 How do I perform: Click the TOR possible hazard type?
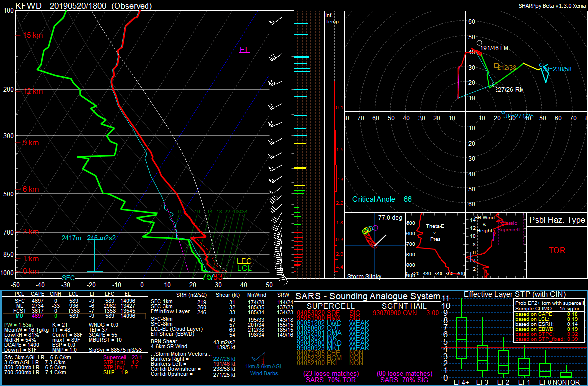[x=557, y=250]
